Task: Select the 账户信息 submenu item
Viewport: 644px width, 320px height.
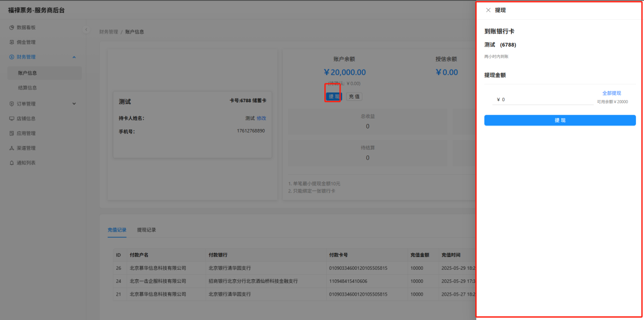Action: click(x=27, y=73)
